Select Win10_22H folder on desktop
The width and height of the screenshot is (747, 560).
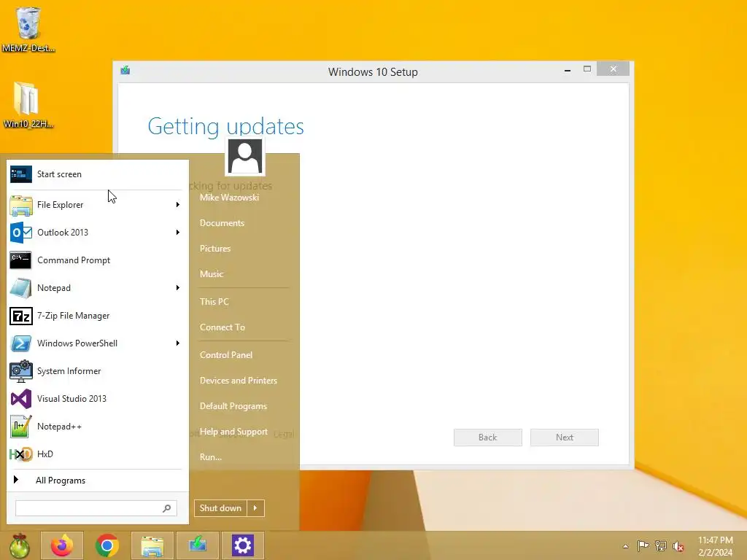[28, 105]
